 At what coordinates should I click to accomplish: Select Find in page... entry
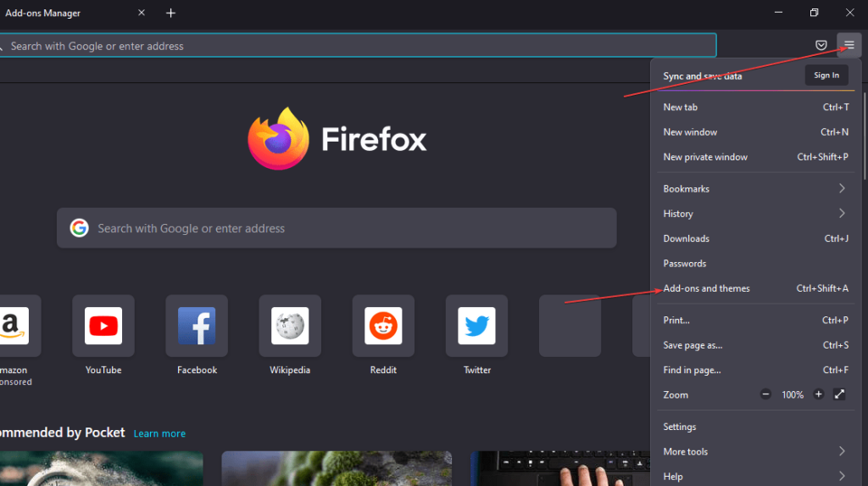point(755,370)
